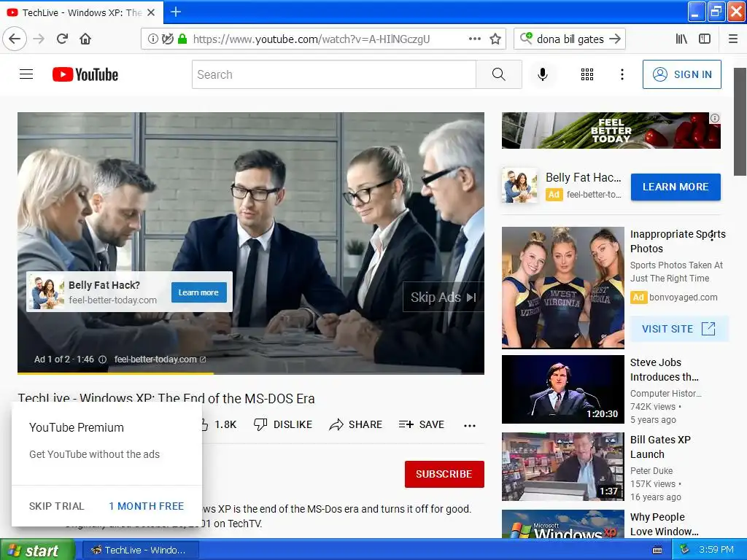Click the system tray clock 3:59 PM
The image size is (747, 560).
click(716, 550)
